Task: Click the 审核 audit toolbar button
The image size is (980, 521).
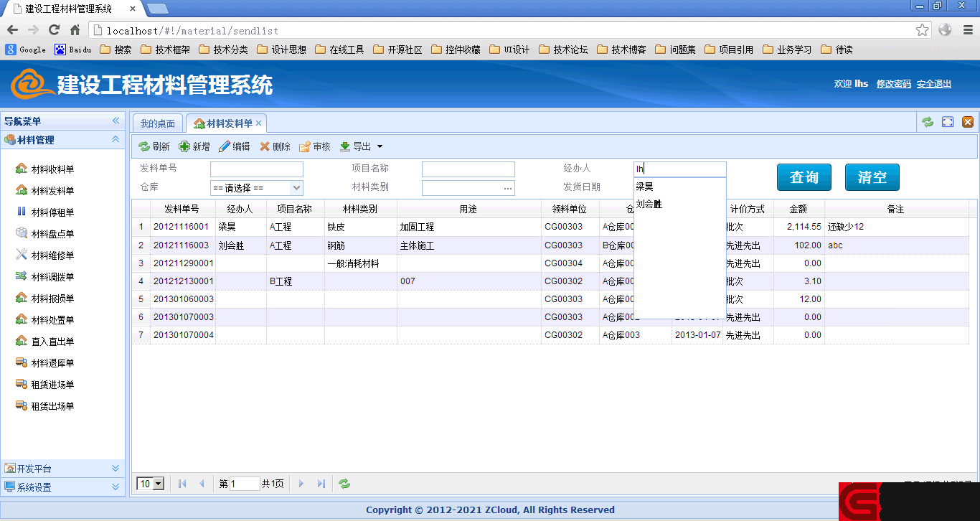Action: click(x=315, y=146)
